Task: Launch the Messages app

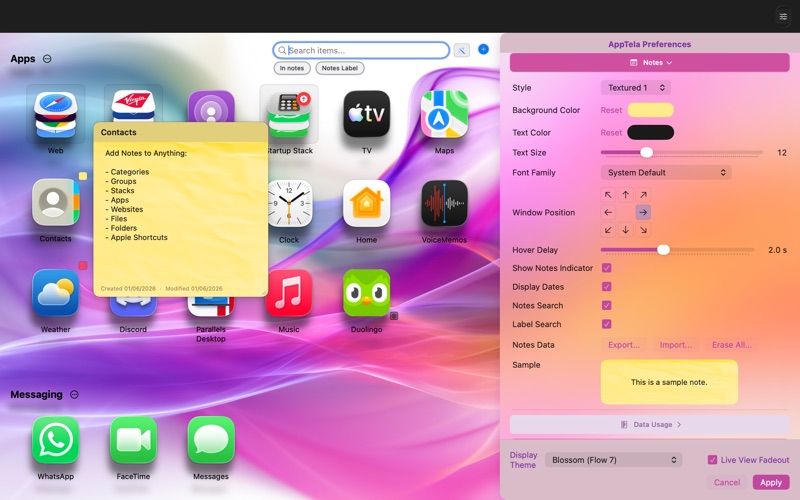Action: [211, 440]
